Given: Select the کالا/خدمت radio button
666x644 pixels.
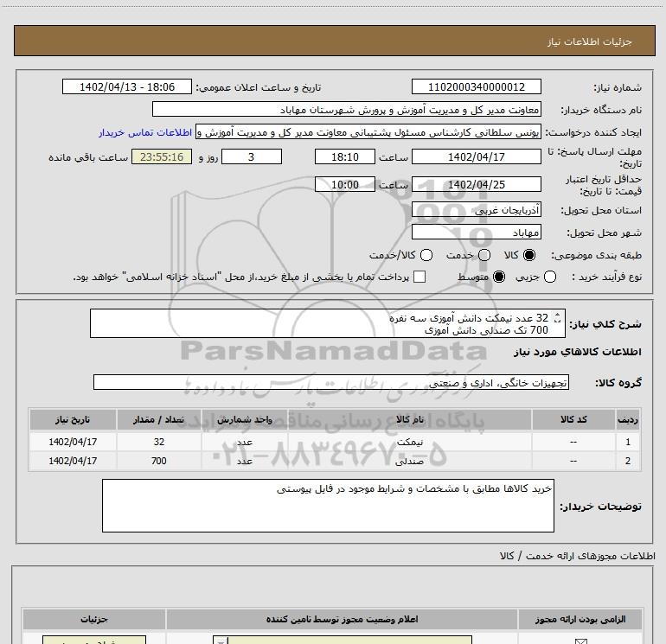Looking at the screenshot, I should point(426,255).
